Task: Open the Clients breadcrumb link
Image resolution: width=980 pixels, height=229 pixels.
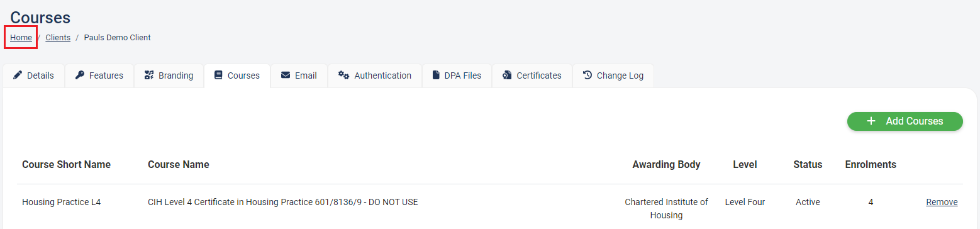Action: coord(58,38)
